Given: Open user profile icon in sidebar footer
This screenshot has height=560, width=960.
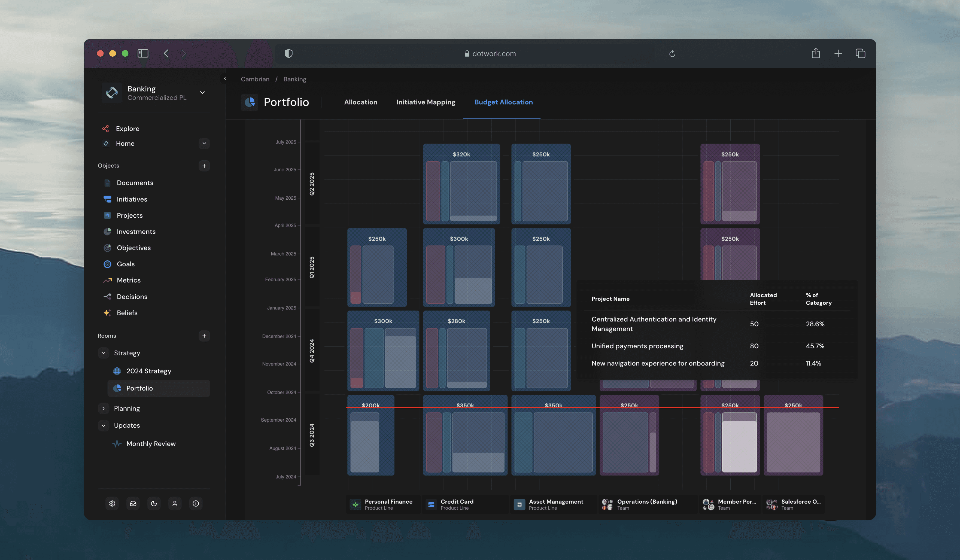Looking at the screenshot, I should (x=175, y=503).
